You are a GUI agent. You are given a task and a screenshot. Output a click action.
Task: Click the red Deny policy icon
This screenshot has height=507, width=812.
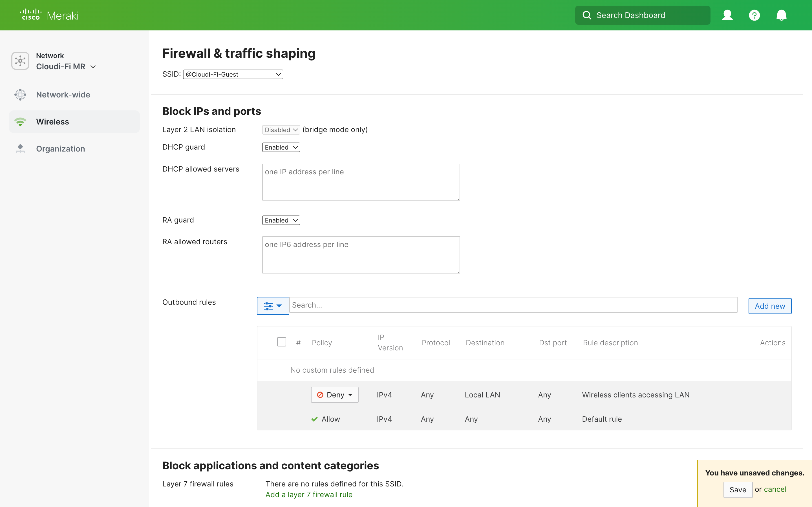click(x=320, y=395)
